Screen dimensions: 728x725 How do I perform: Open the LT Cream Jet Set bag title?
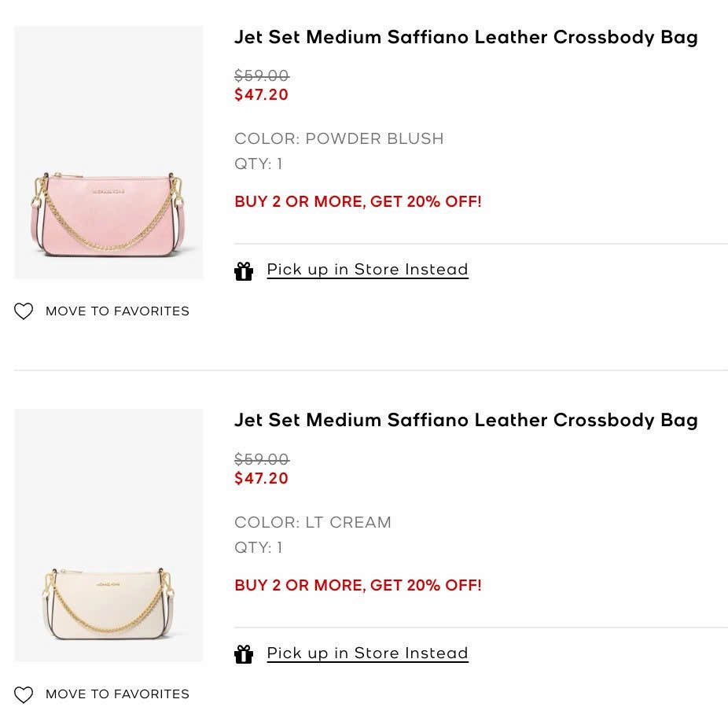[x=465, y=420]
